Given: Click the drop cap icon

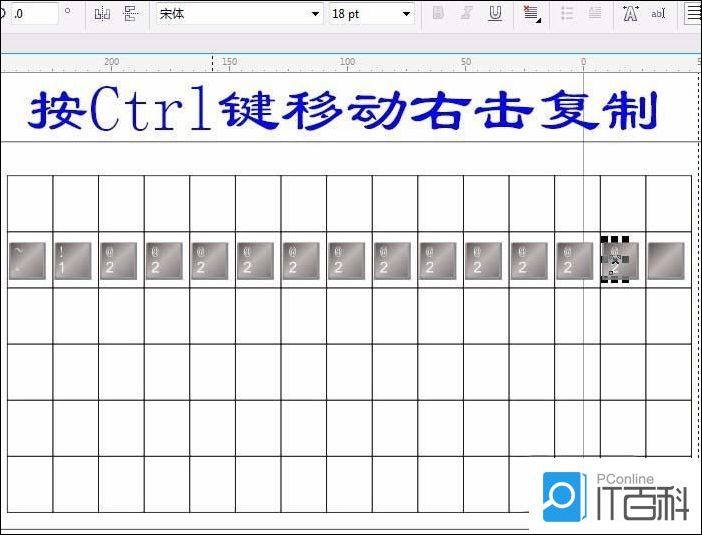Looking at the screenshot, I should [x=595, y=14].
